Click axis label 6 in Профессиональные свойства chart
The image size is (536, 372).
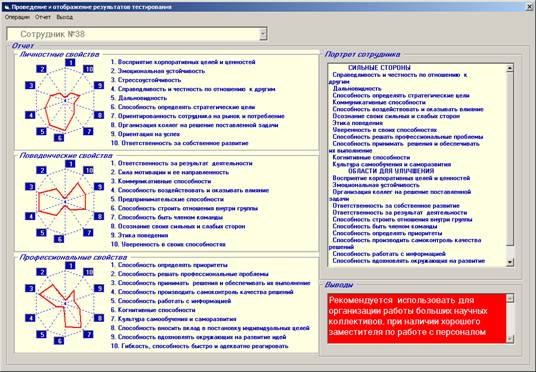[59, 341]
